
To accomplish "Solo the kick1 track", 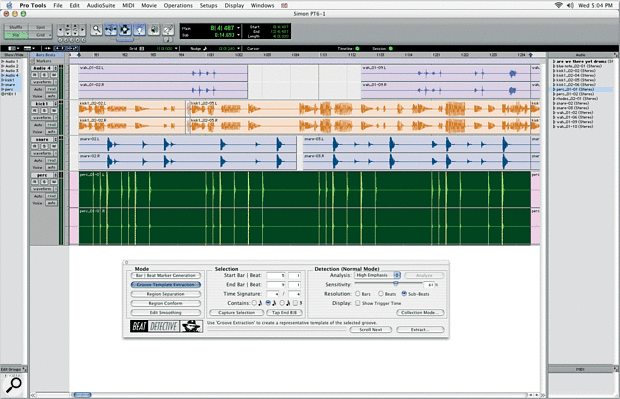I will coord(44,110).
